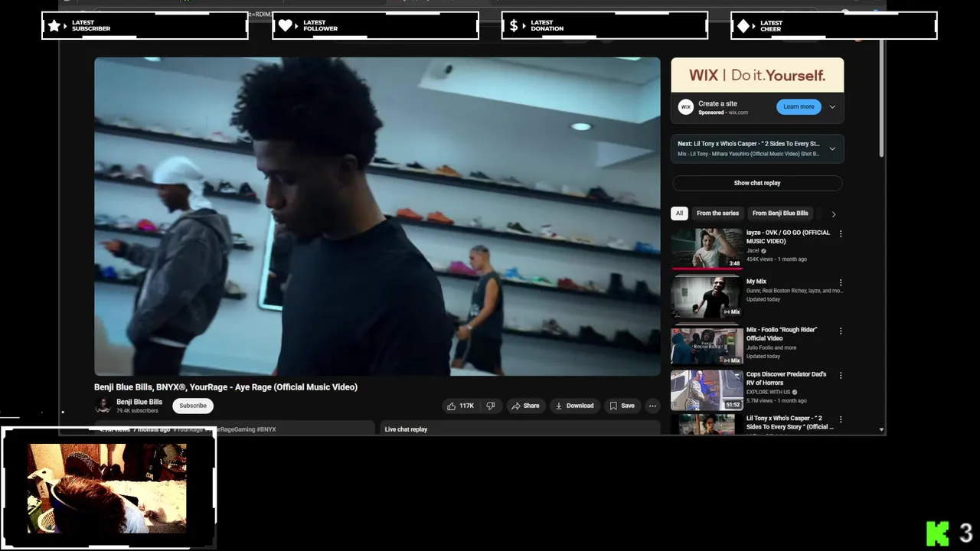Click the Latest Donation dollar icon
The width and height of the screenshot is (980, 551).
(x=514, y=25)
